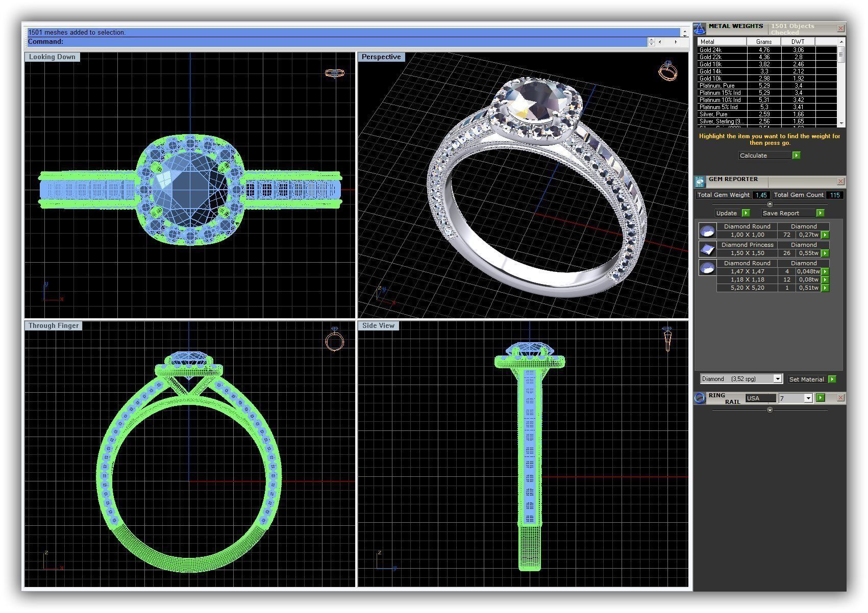Select the Gold 24k row

click(x=767, y=50)
